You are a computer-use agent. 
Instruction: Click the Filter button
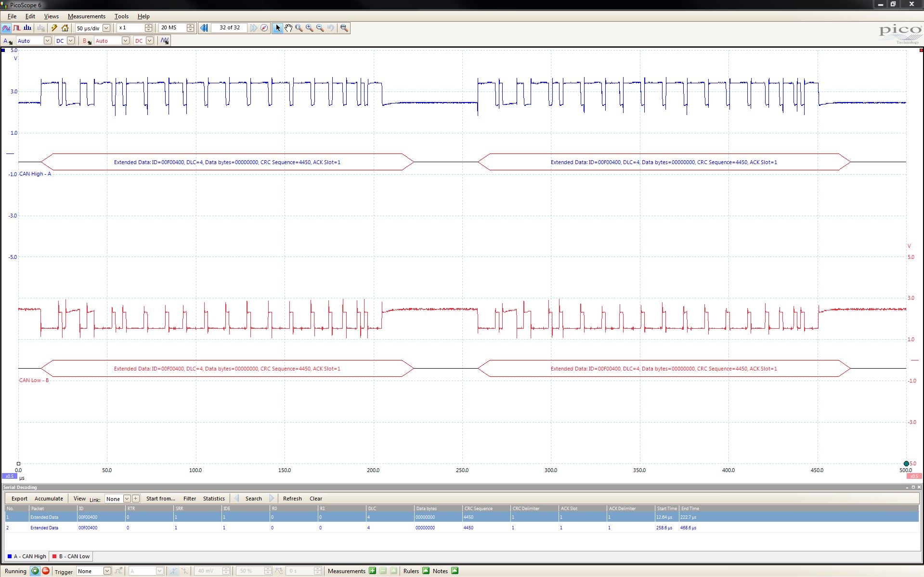(x=190, y=499)
